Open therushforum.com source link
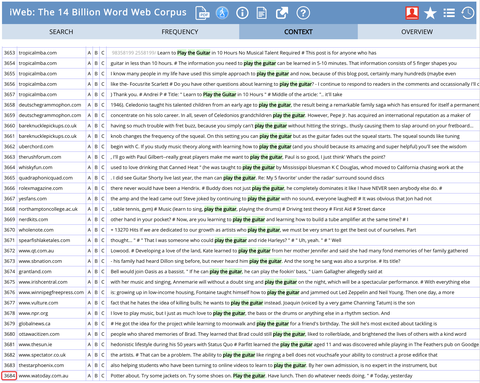The width and height of the screenshot is (480, 383). (x=40, y=157)
